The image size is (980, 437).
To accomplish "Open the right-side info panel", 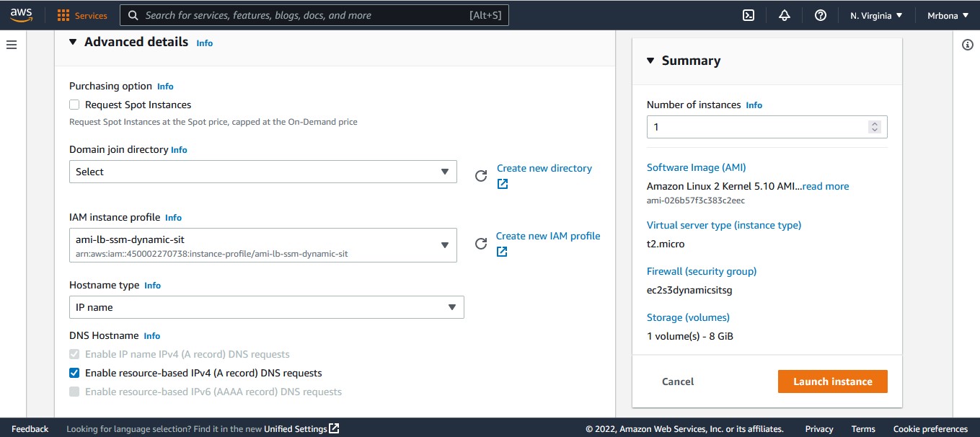I will click(x=968, y=44).
